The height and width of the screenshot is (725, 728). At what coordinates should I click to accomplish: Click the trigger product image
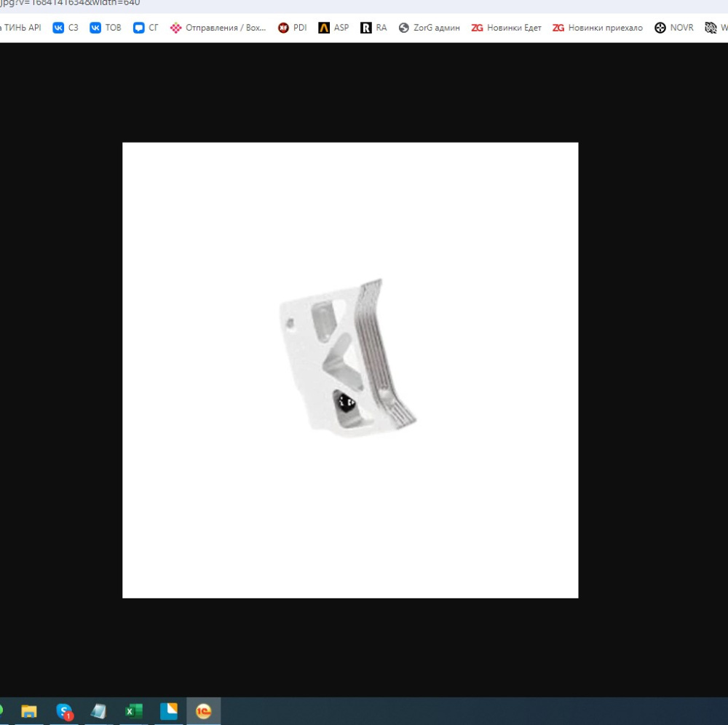[350, 370]
